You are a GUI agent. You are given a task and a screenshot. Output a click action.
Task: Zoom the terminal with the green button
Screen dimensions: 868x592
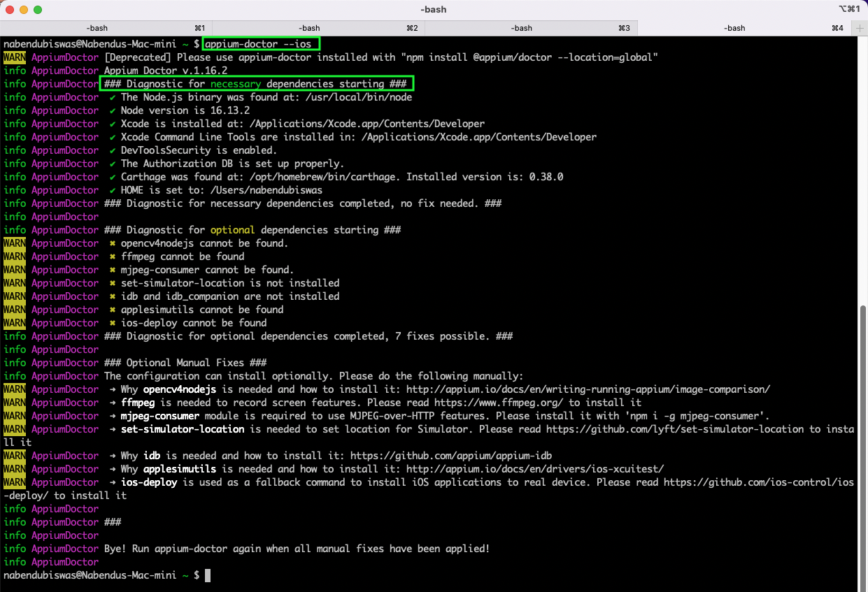pos(38,10)
